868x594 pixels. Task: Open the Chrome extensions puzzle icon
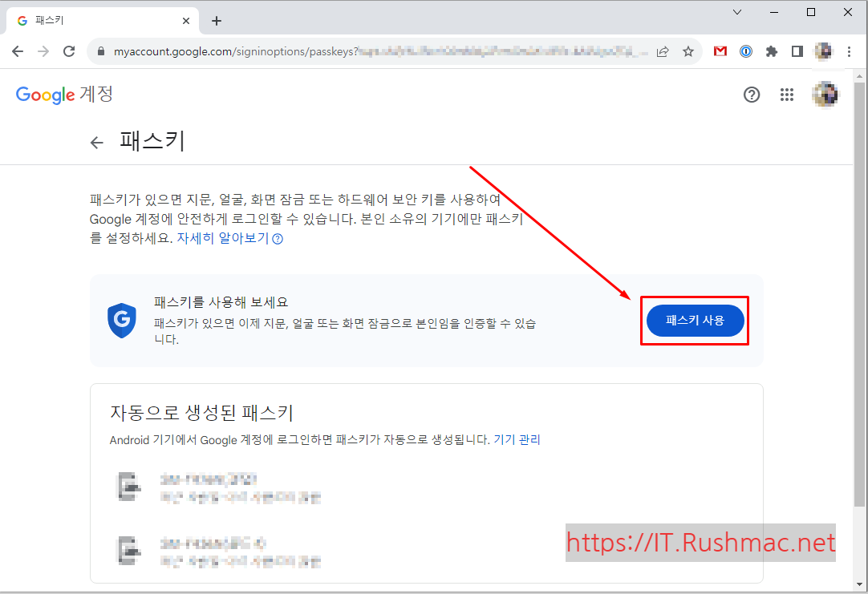(771, 51)
